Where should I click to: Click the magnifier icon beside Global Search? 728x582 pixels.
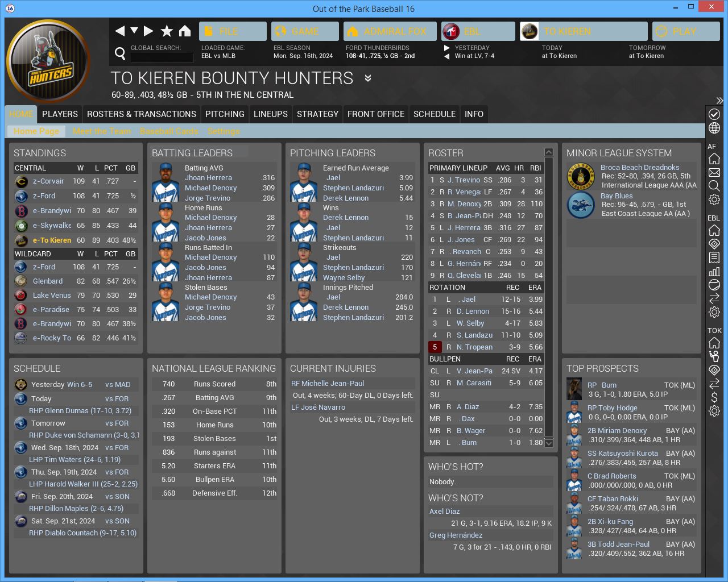point(120,54)
